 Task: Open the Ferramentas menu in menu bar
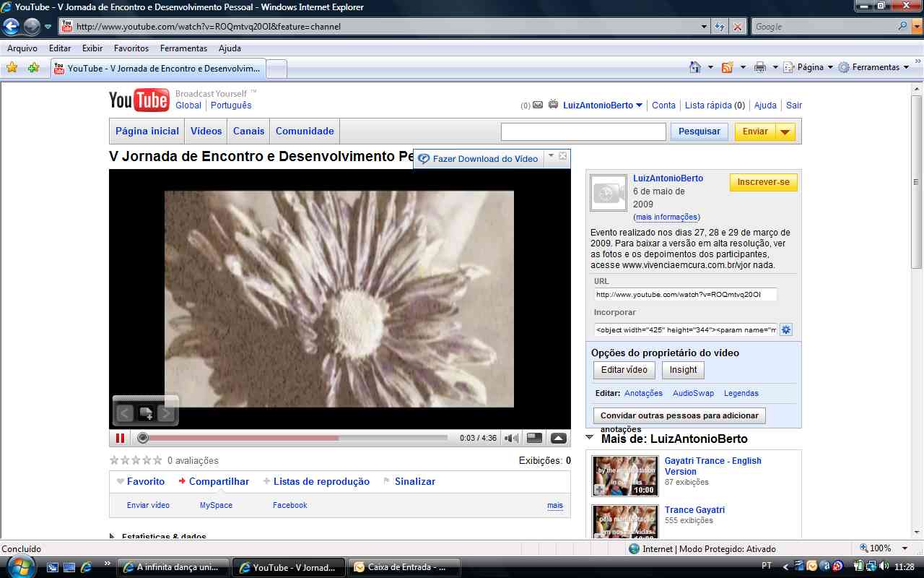[x=183, y=48]
